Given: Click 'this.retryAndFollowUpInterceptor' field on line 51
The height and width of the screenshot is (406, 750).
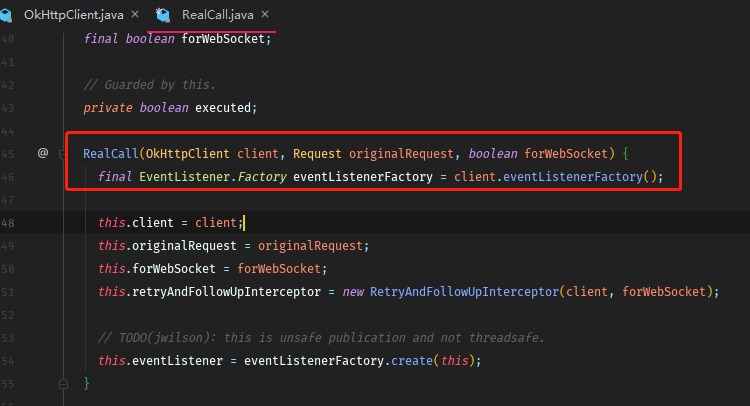Looking at the screenshot, I should 210,292.
